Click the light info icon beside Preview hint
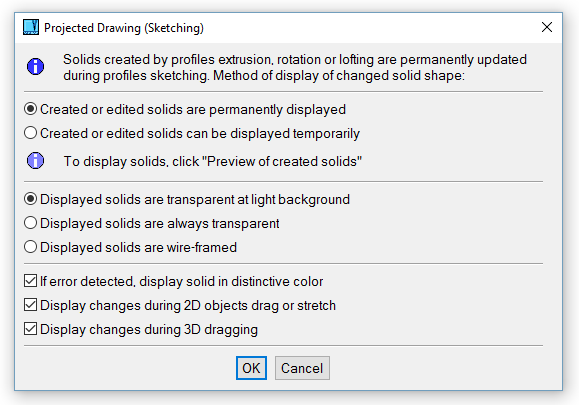 pyautogui.click(x=35, y=161)
